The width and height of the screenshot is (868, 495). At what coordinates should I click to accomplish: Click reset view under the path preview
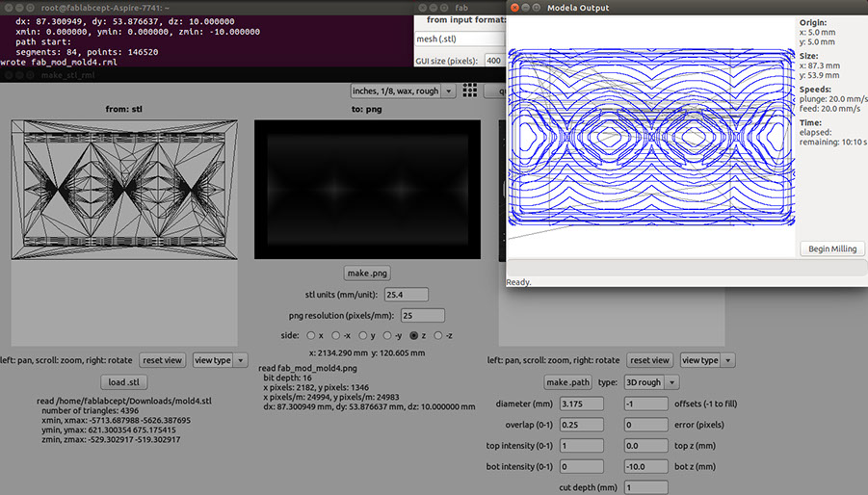(x=649, y=360)
